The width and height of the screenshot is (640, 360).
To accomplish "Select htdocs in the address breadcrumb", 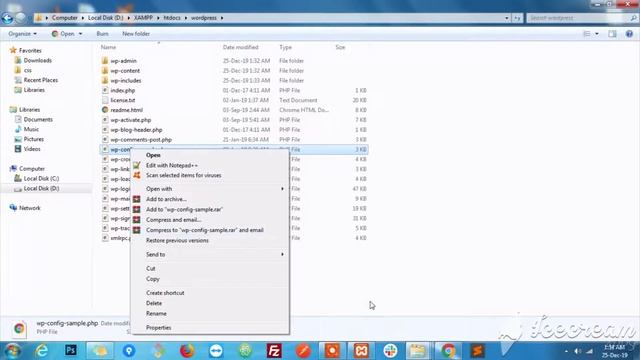I will click(x=172, y=18).
